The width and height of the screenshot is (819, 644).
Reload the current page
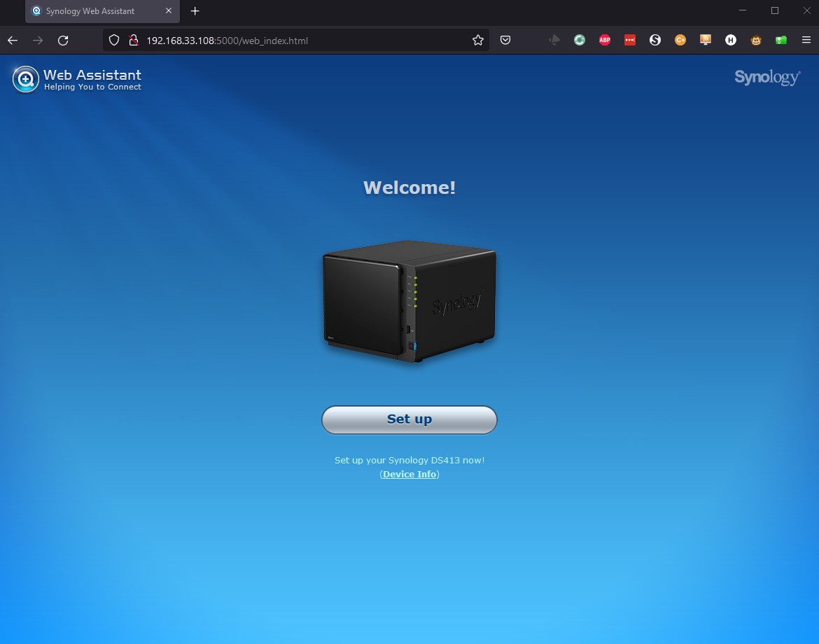click(63, 41)
